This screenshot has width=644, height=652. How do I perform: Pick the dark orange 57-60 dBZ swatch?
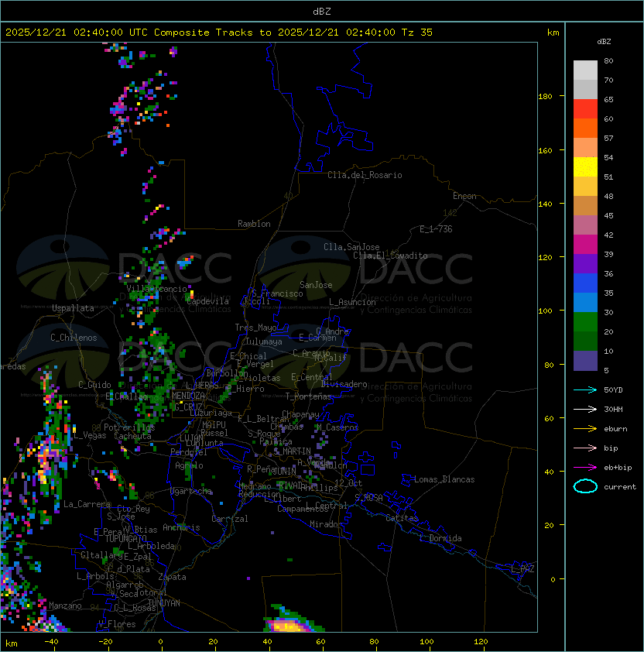click(585, 128)
